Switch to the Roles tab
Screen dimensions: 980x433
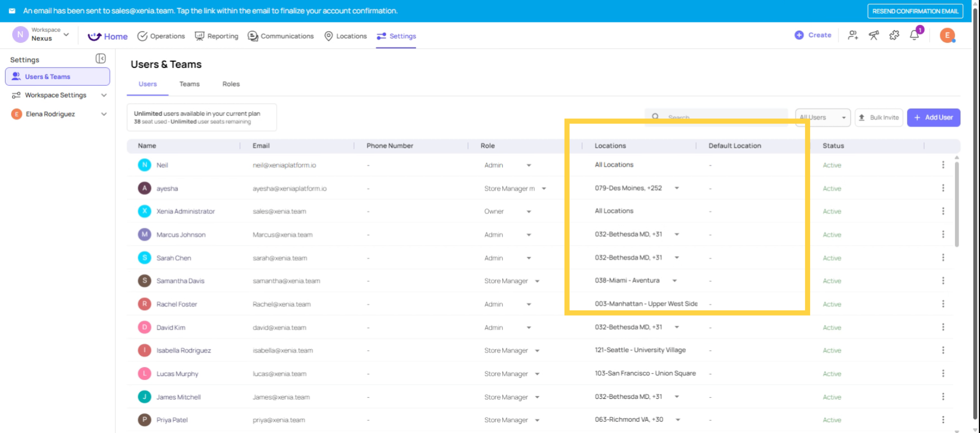point(231,84)
